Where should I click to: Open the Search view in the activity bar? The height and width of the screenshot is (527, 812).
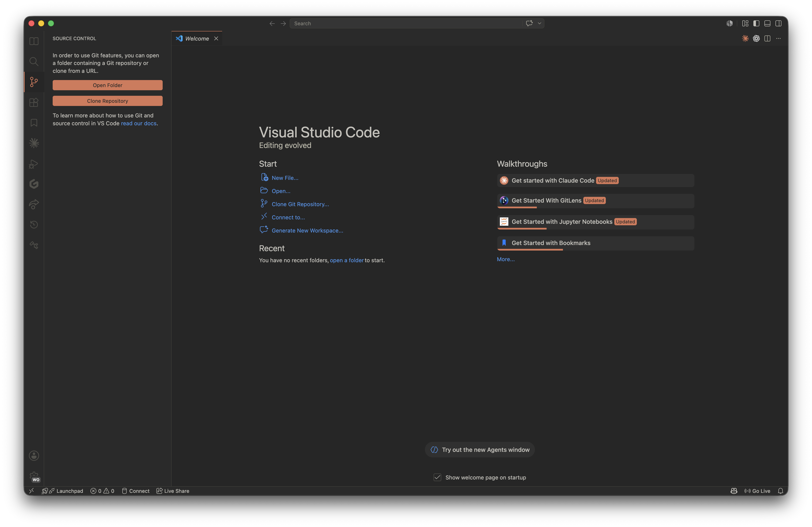click(34, 61)
